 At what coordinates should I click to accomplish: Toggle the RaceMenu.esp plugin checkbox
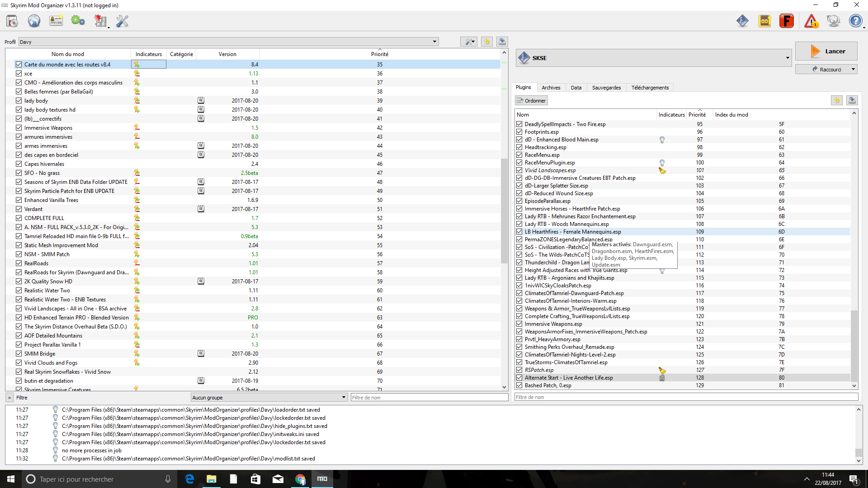519,155
